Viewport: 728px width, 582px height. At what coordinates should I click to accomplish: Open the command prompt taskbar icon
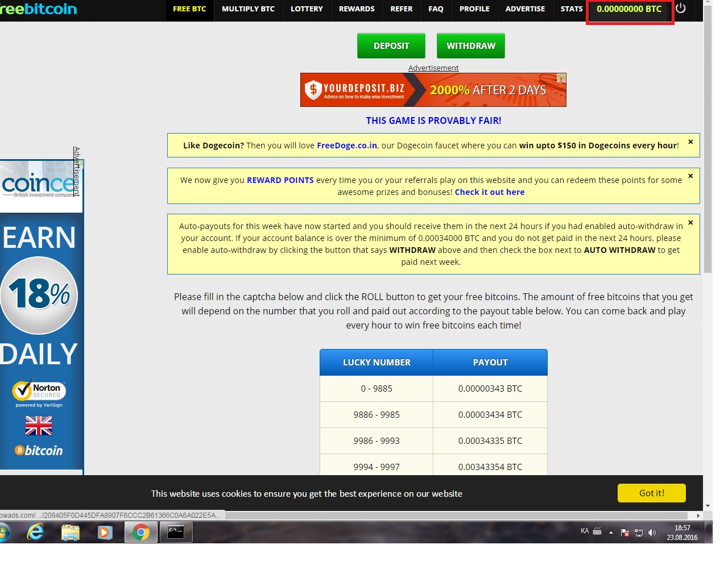[x=176, y=533]
